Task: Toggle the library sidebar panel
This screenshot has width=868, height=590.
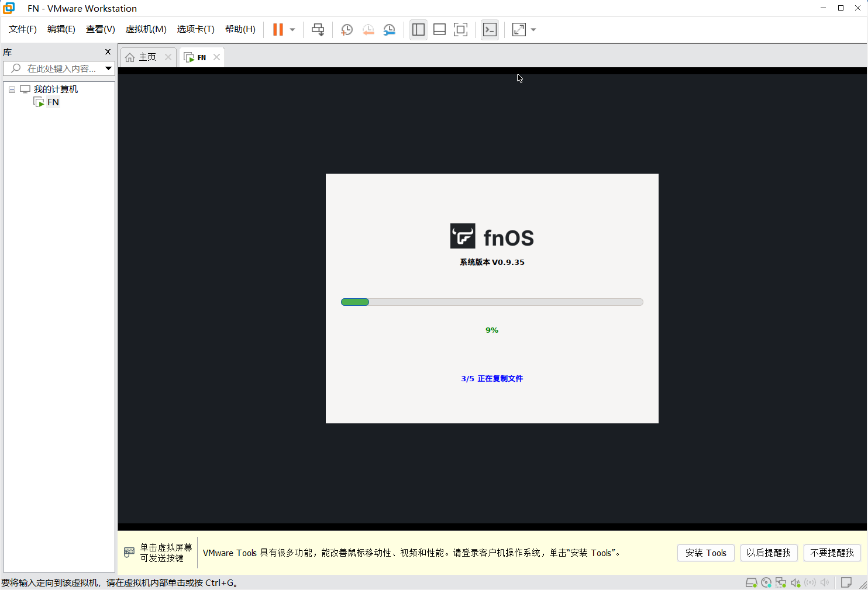Action: tap(418, 30)
